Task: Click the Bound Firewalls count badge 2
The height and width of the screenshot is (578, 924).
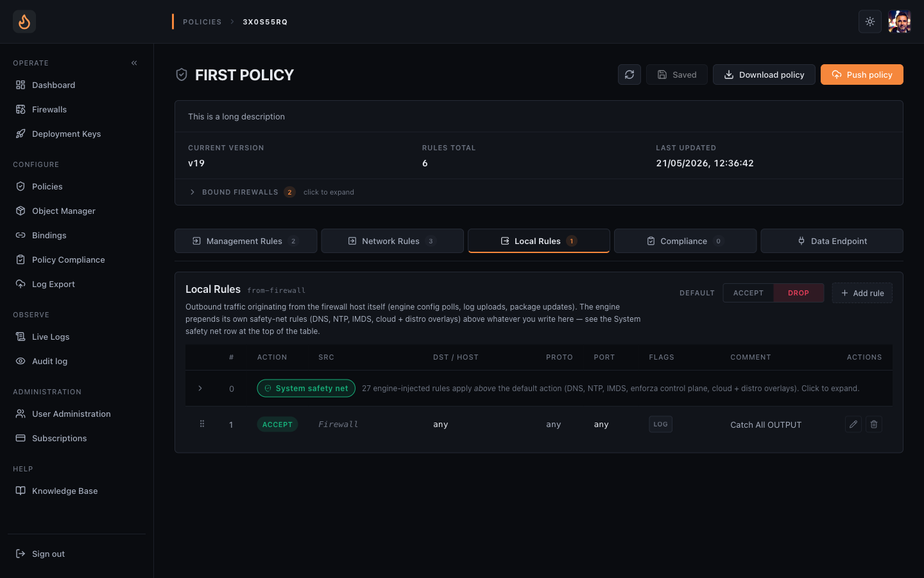Action: 289,192
